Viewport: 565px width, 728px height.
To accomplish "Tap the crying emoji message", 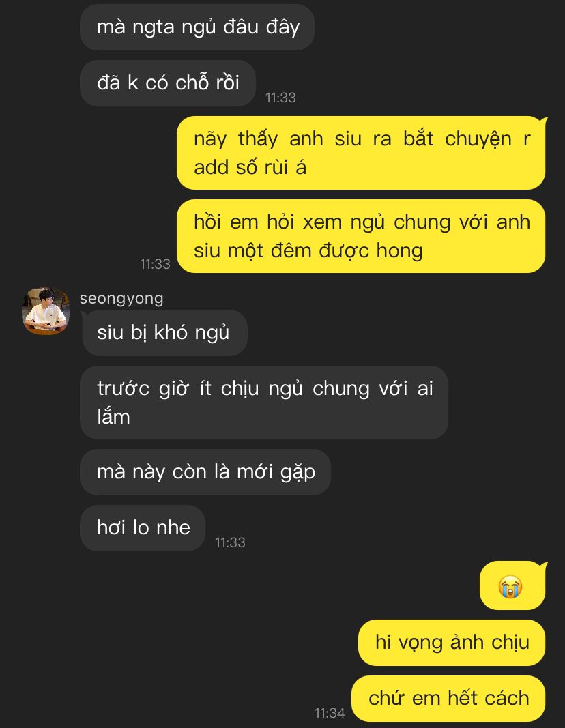I will (512, 585).
